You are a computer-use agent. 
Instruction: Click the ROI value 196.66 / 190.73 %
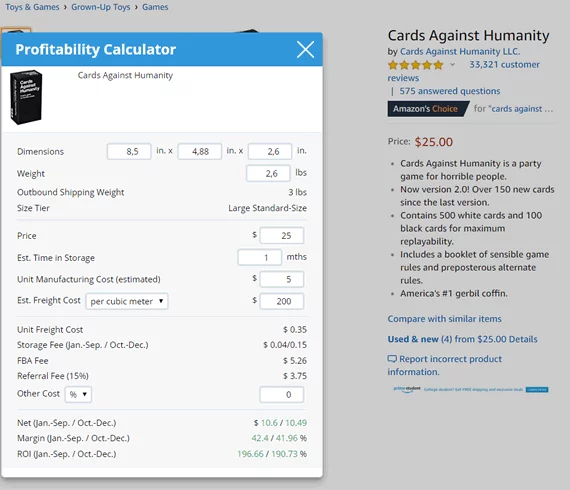point(272,454)
